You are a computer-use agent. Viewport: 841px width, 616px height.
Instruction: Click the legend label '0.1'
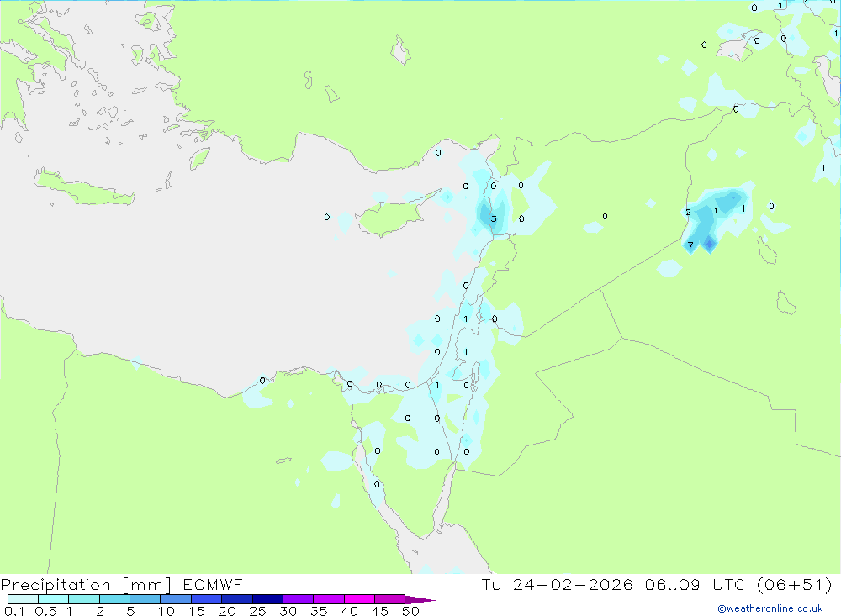[x=14, y=611]
